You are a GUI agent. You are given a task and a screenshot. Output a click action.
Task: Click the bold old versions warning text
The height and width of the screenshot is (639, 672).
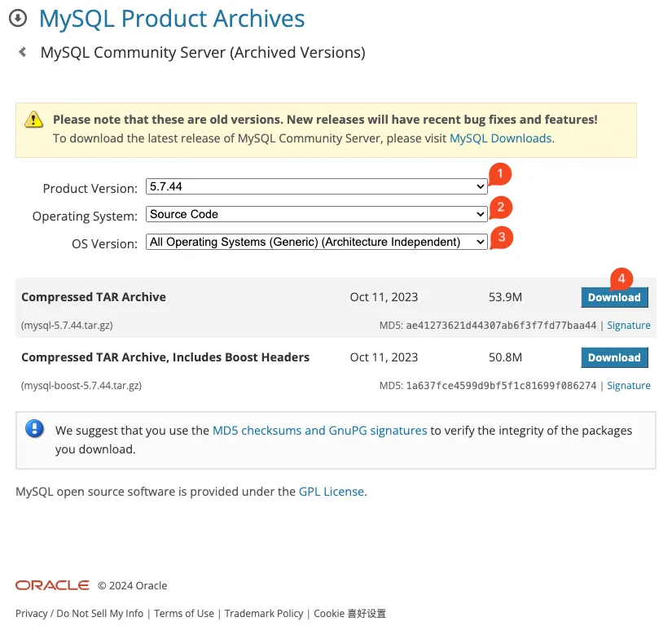(325, 120)
